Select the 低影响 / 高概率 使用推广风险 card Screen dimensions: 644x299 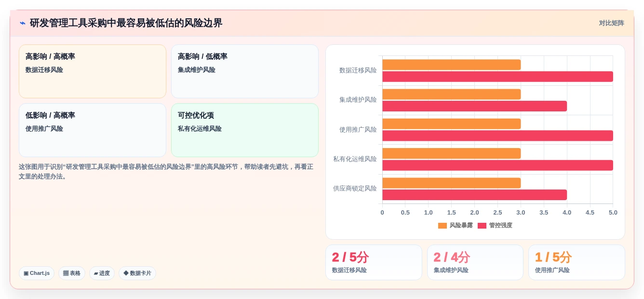click(x=93, y=130)
